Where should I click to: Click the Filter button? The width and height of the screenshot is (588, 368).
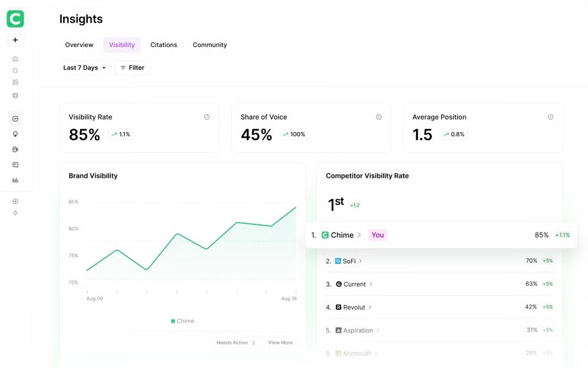point(133,68)
